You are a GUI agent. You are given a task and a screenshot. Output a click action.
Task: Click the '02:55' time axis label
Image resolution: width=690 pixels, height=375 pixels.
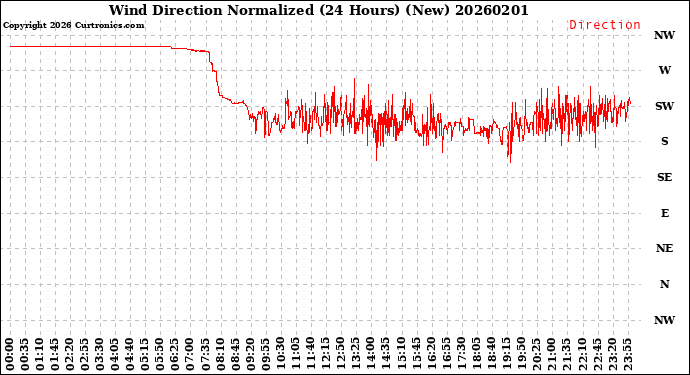[85, 355]
